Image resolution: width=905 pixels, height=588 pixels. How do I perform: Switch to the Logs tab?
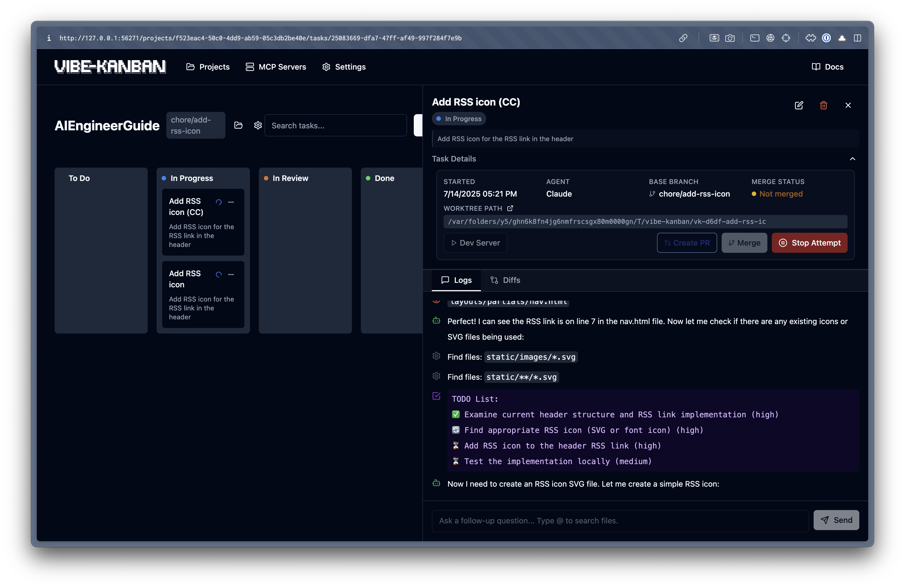(456, 280)
